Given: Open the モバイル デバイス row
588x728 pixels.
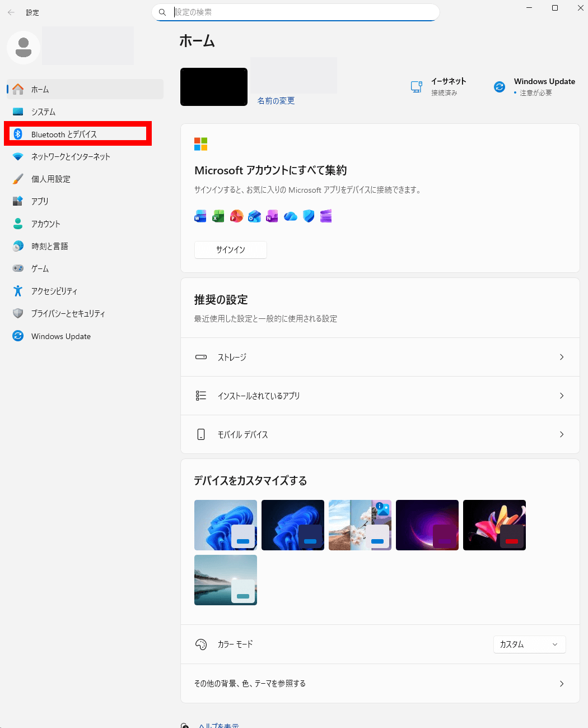Looking at the screenshot, I should 380,434.
